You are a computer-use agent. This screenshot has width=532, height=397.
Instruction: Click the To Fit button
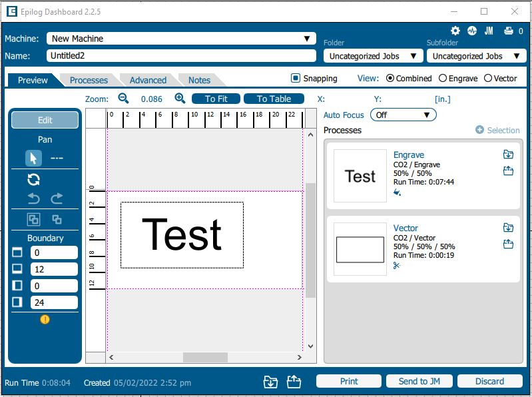(216, 99)
